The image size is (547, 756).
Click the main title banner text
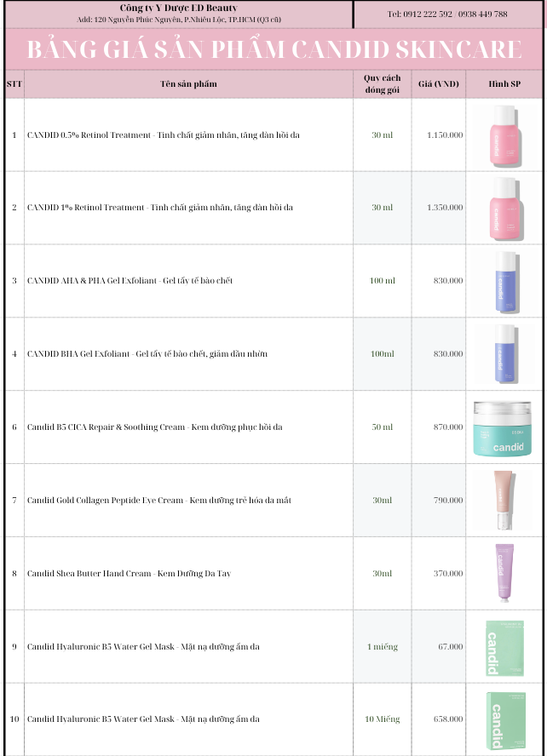point(273,49)
